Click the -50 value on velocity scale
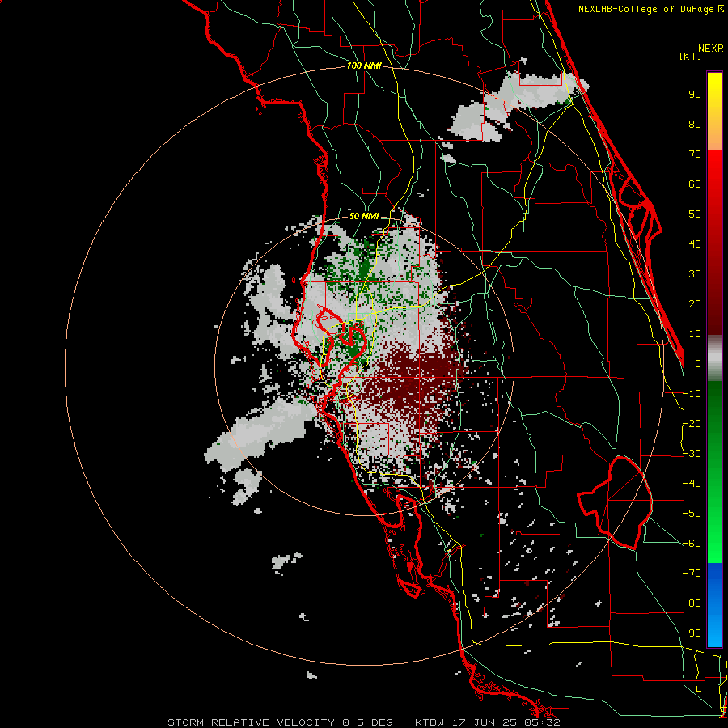The image size is (728, 728). (x=692, y=514)
